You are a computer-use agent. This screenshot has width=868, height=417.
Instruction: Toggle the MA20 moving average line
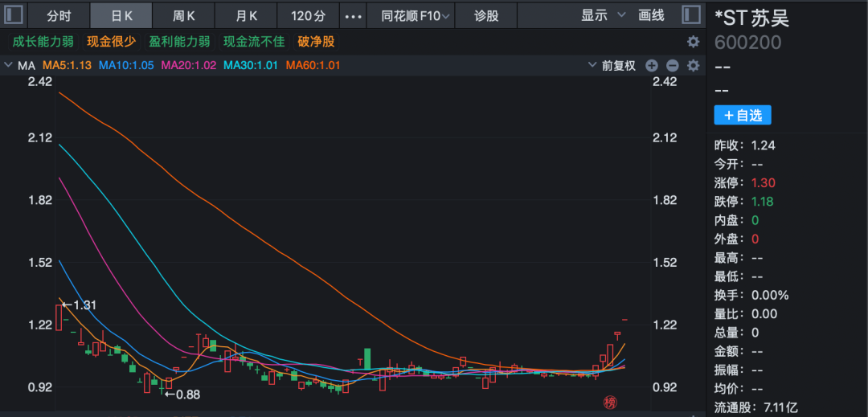click(x=189, y=66)
